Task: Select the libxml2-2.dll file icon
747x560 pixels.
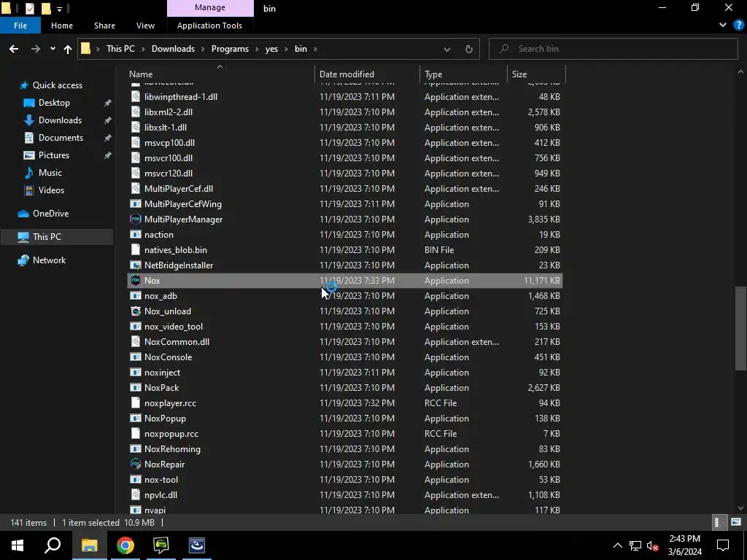Action: [x=136, y=112]
